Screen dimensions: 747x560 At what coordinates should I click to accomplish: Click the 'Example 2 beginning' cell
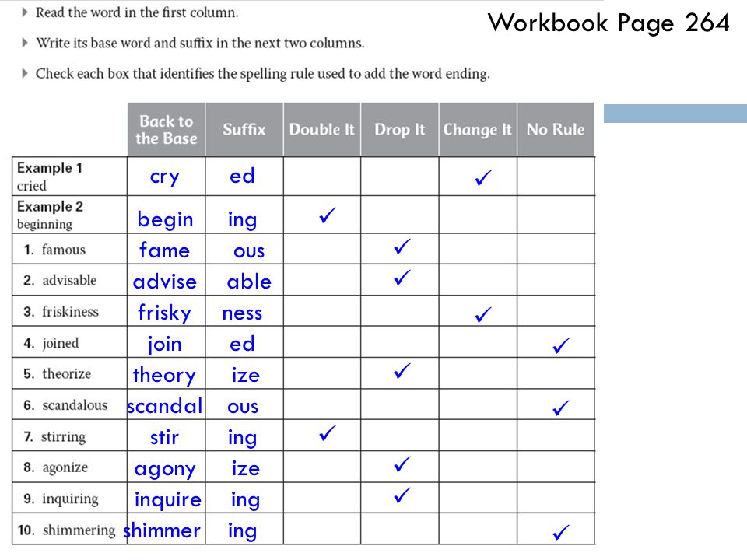pos(70,215)
